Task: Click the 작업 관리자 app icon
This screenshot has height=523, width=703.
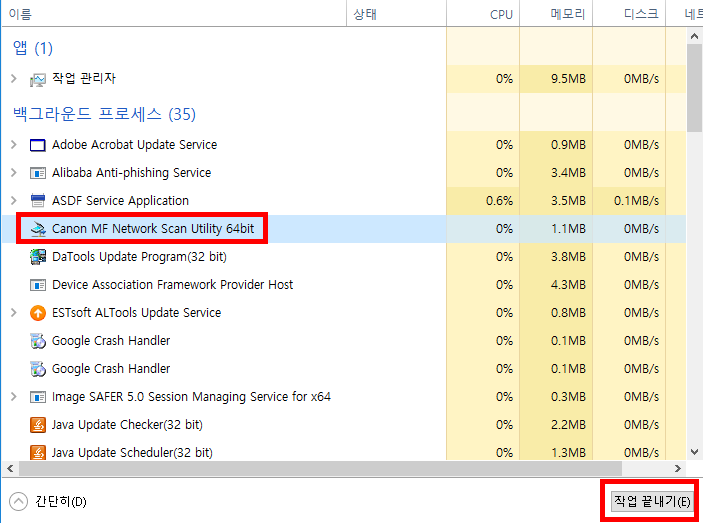Action: coord(38,80)
